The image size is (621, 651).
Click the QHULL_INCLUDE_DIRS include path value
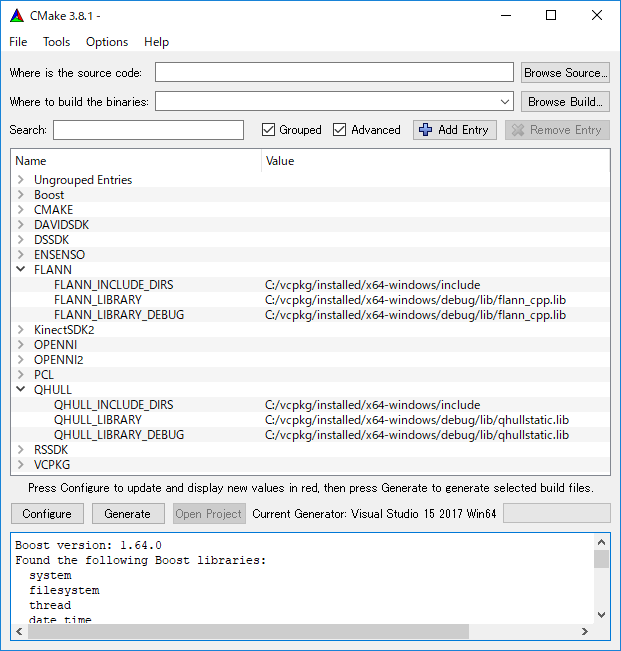pyautogui.click(x=372, y=405)
